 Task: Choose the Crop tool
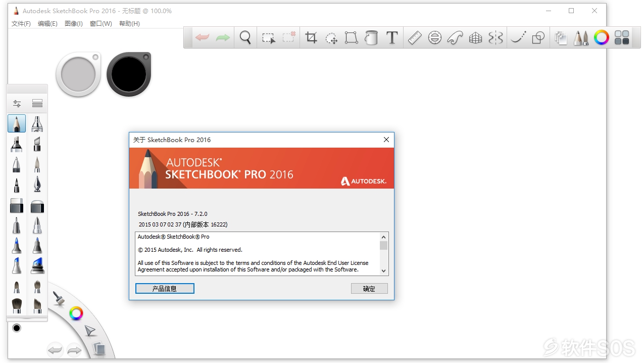pyautogui.click(x=311, y=38)
